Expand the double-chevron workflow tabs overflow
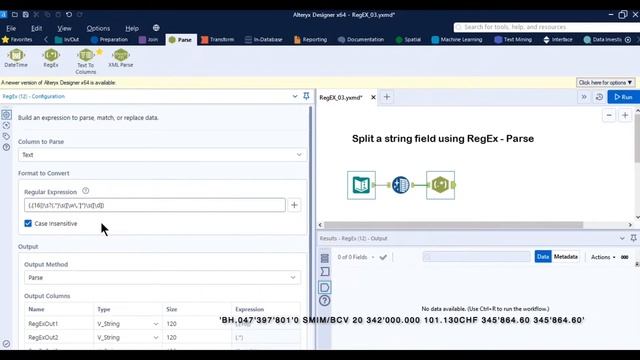 coord(584,97)
